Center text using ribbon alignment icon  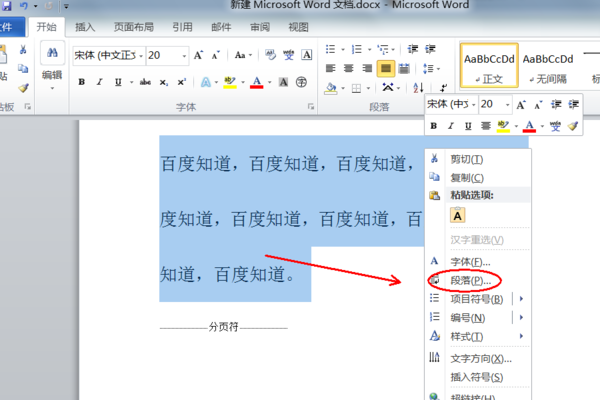[349, 69]
